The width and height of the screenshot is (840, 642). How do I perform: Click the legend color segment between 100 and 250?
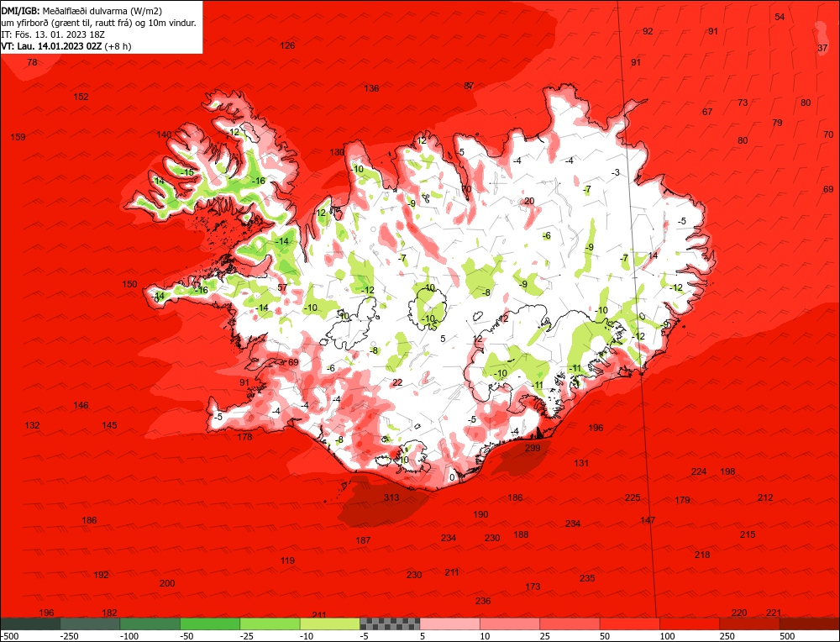pyautogui.click(x=690, y=624)
